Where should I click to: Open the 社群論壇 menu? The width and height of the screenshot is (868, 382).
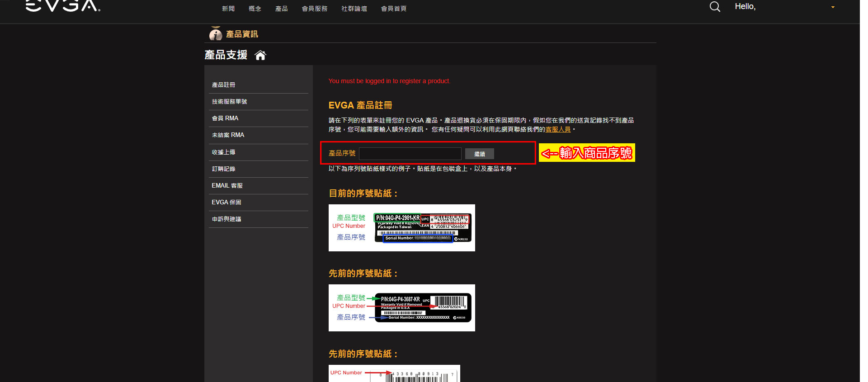click(x=354, y=9)
